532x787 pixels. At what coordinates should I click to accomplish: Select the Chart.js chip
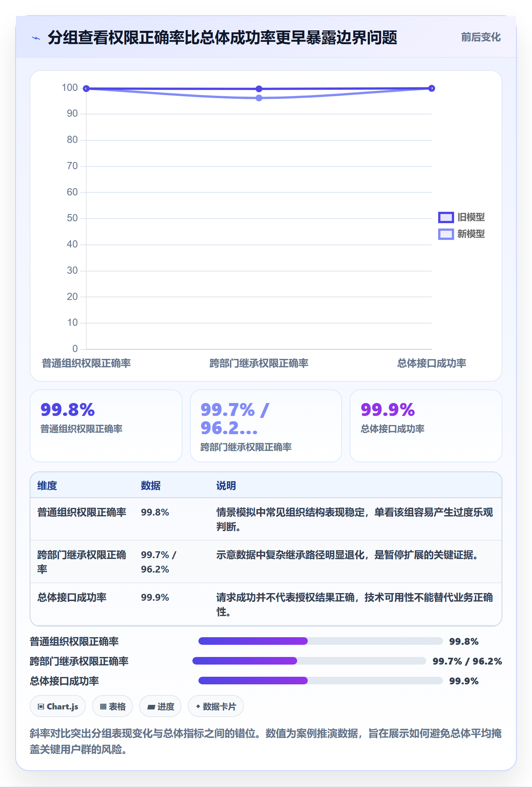(x=58, y=706)
